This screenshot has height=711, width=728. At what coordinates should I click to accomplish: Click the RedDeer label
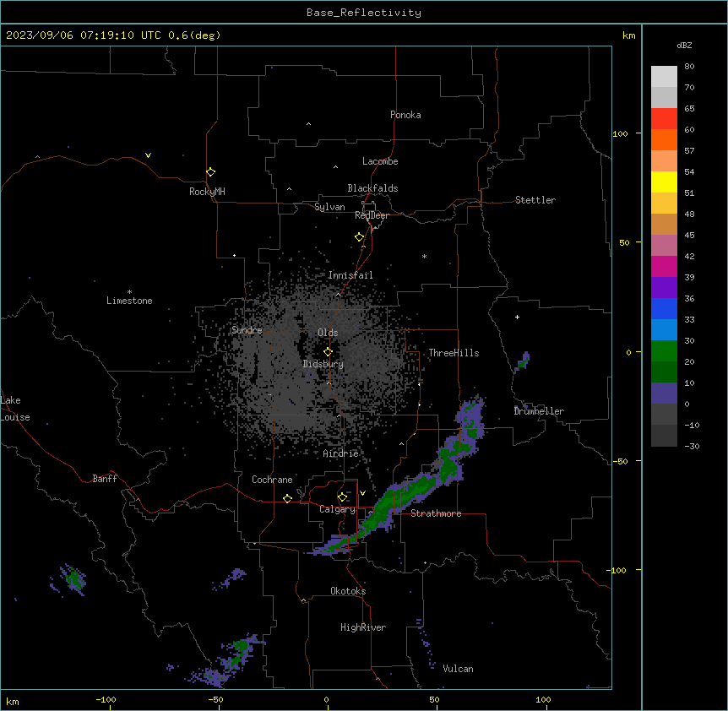(372, 215)
